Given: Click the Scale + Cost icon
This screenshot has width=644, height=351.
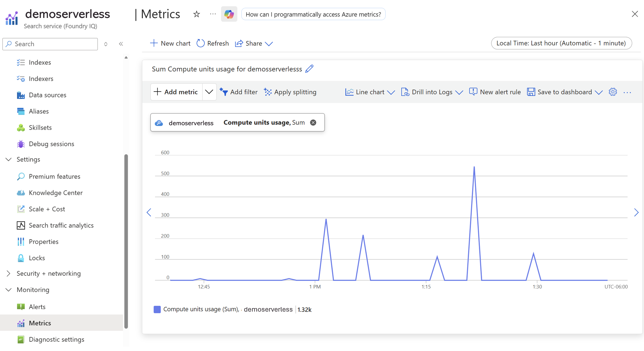Looking at the screenshot, I should click(x=21, y=209).
